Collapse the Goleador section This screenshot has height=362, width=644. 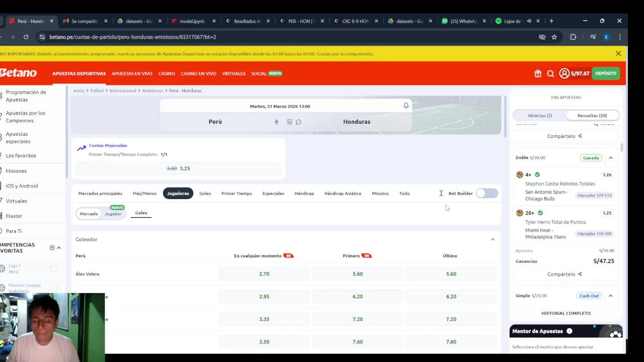pos(493,239)
